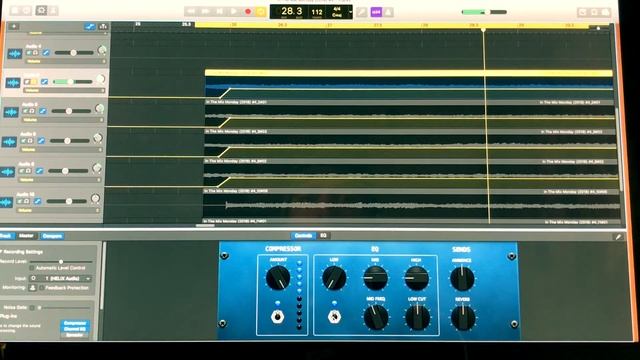Screen dimensions: 640x360
Task: Open the Media Browser icon
Action: pos(606,12)
